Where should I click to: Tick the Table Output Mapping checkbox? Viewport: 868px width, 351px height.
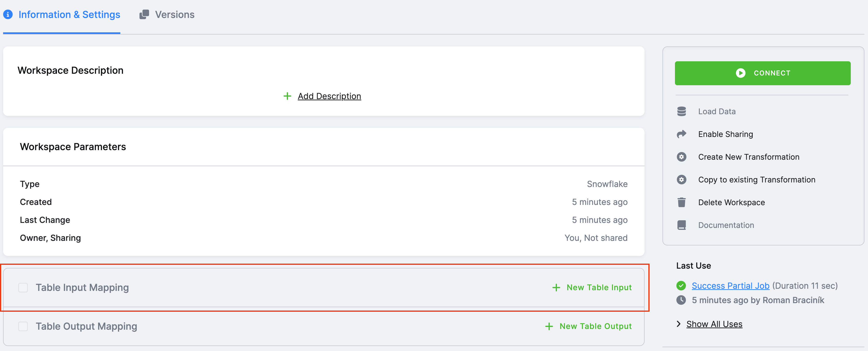[23, 326]
